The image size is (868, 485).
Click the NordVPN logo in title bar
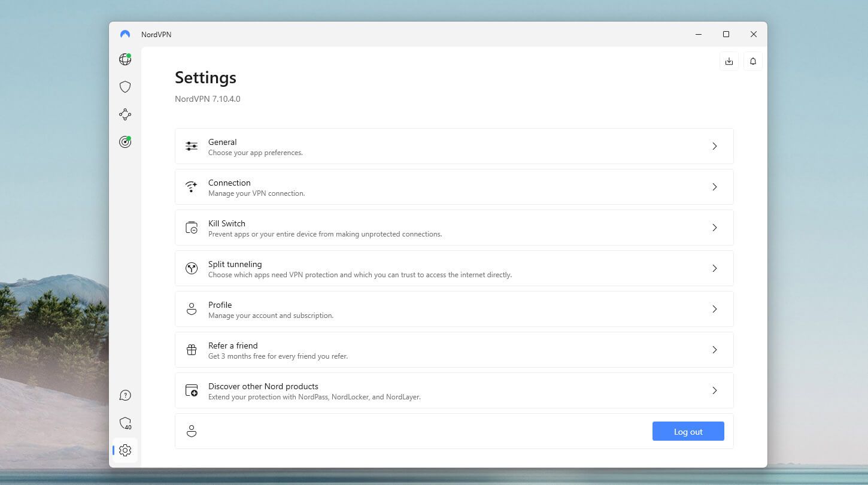pyautogui.click(x=125, y=34)
